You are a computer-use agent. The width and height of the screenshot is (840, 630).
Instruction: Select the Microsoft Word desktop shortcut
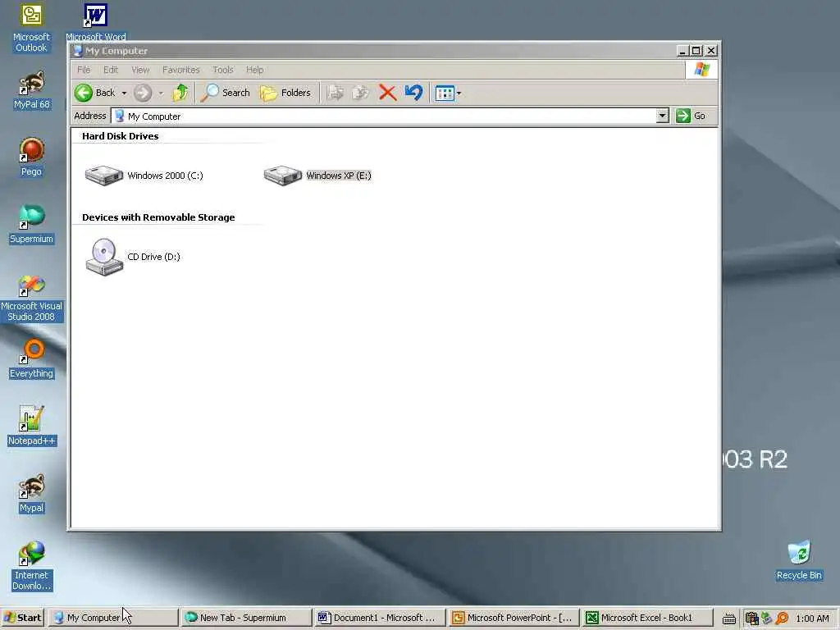[96, 22]
